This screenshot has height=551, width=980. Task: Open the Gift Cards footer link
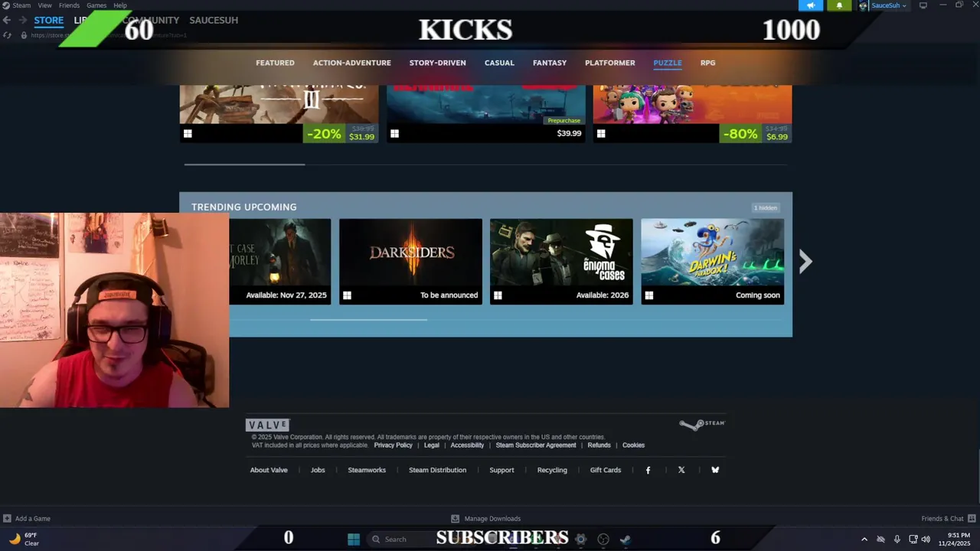click(x=606, y=470)
